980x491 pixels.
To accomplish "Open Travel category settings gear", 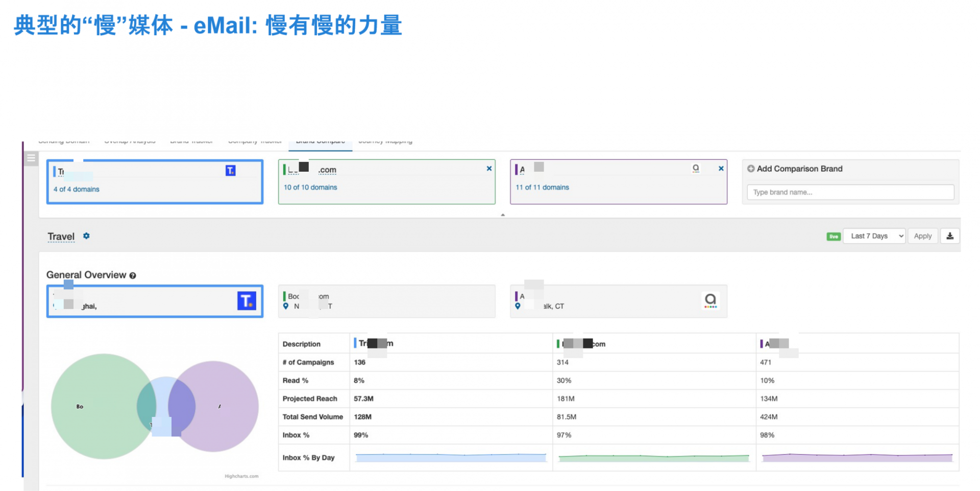I will pos(86,236).
